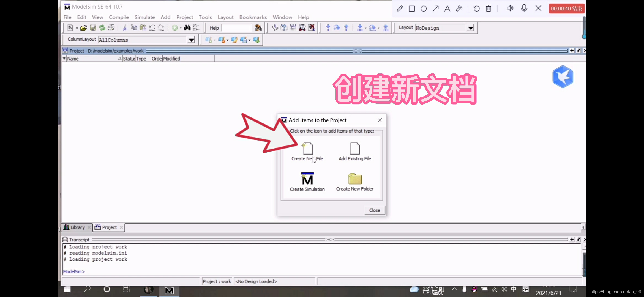Click inside the Help search field
644x297 pixels.
coord(236,28)
